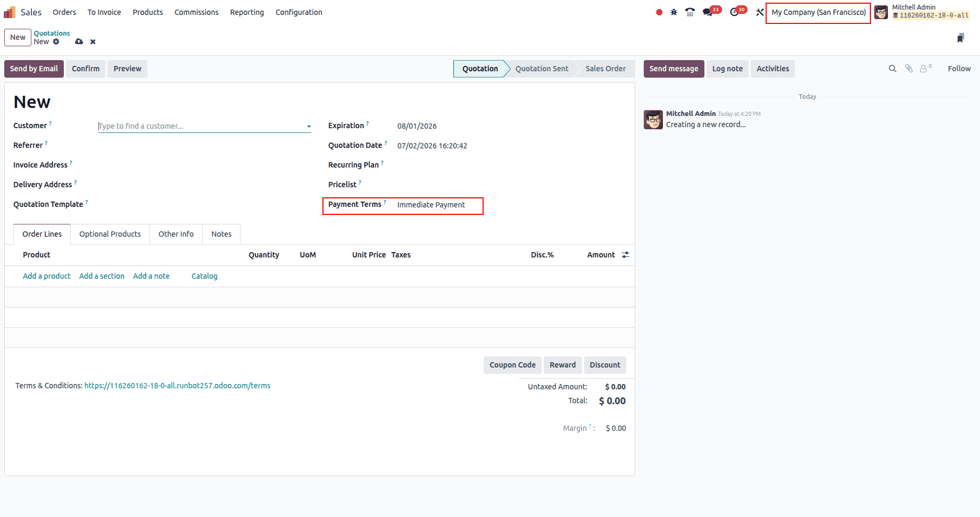This screenshot has width=980, height=517.
Task: Open the activities clock icon
Action: [734, 12]
